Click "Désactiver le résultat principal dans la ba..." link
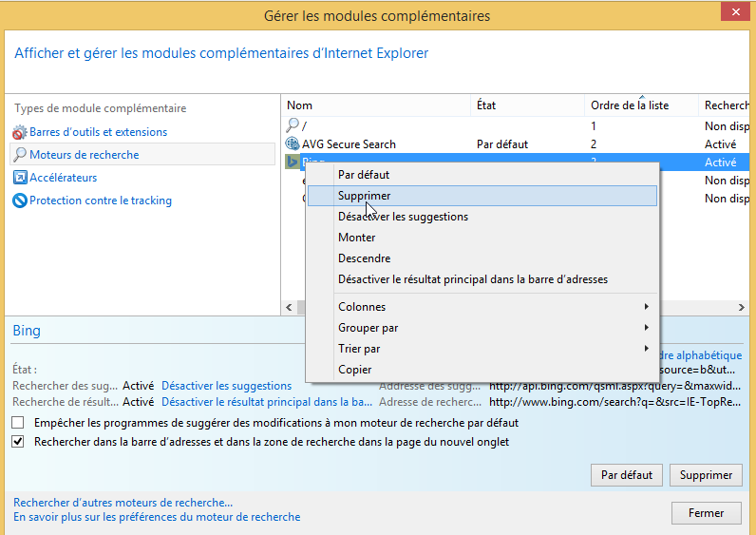The width and height of the screenshot is (756, 535). pyautogui.click(x=267, y=402)
